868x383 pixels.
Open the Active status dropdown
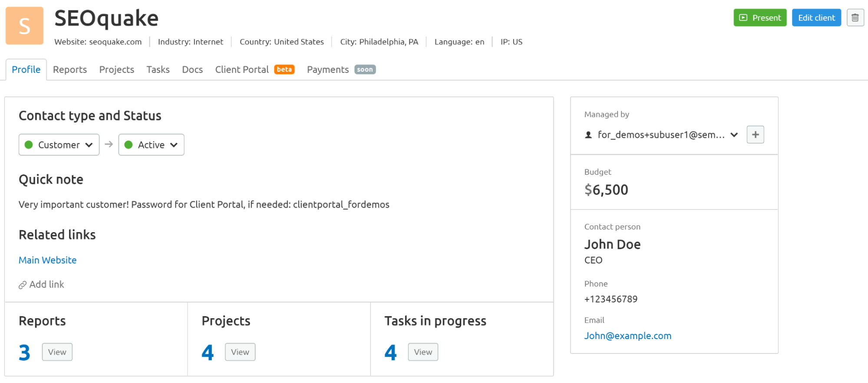pyautogui.click(x=151, y=145)
